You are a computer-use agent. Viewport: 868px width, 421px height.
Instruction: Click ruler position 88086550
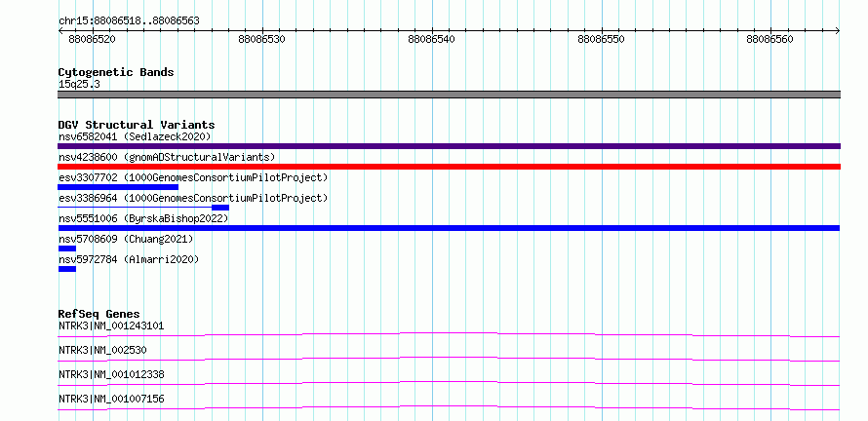(x=601, y=40)
